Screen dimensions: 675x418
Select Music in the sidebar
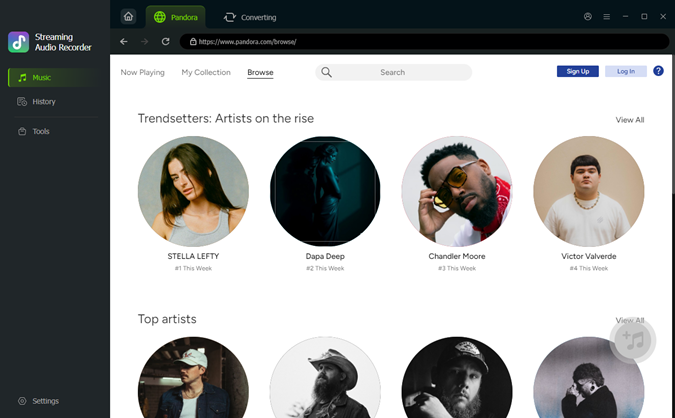click(53, 77)
